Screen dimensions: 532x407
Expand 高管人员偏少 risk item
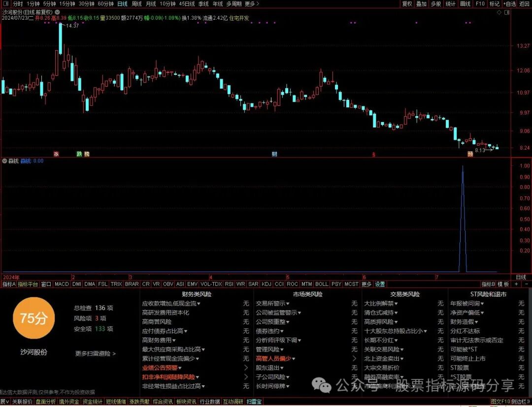tap(275, 359)
